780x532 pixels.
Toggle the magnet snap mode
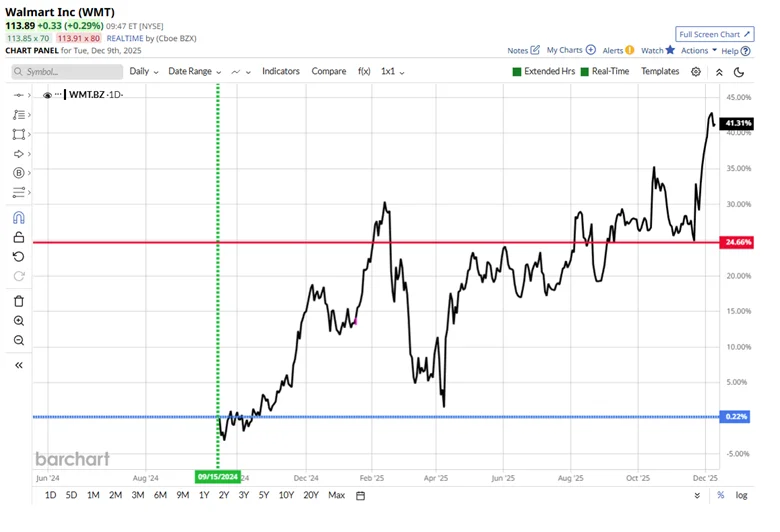[x=18, y=217]
